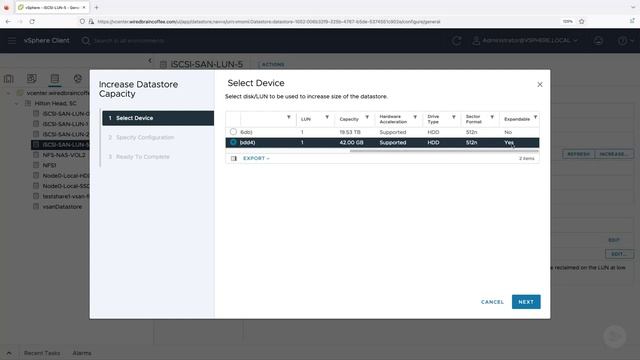Viewport: 640px width, 360px height.
Task: Click the browser address bar
Action: (269, 22)
